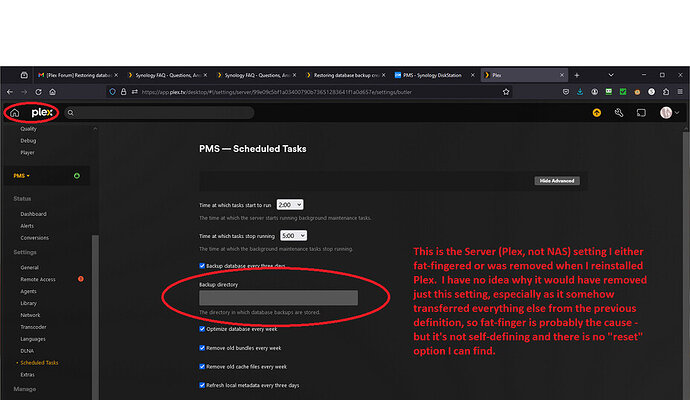Open the tasks start time 2:00 dropdown
The image size is (690, 400).
(290, 205)
